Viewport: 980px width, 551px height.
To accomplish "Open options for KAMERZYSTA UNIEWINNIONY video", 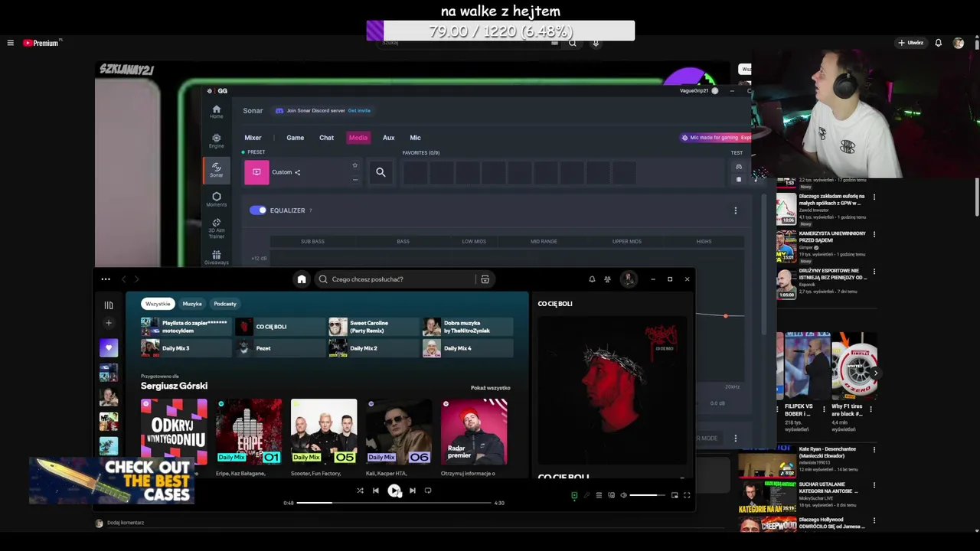I will click(x=874, y=234).
